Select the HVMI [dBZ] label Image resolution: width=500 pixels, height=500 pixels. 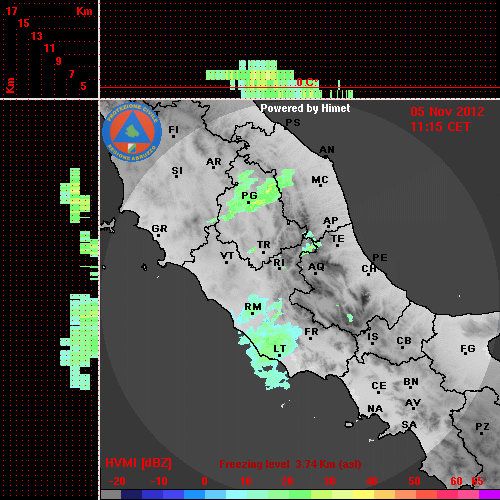(x=138, y=463)
